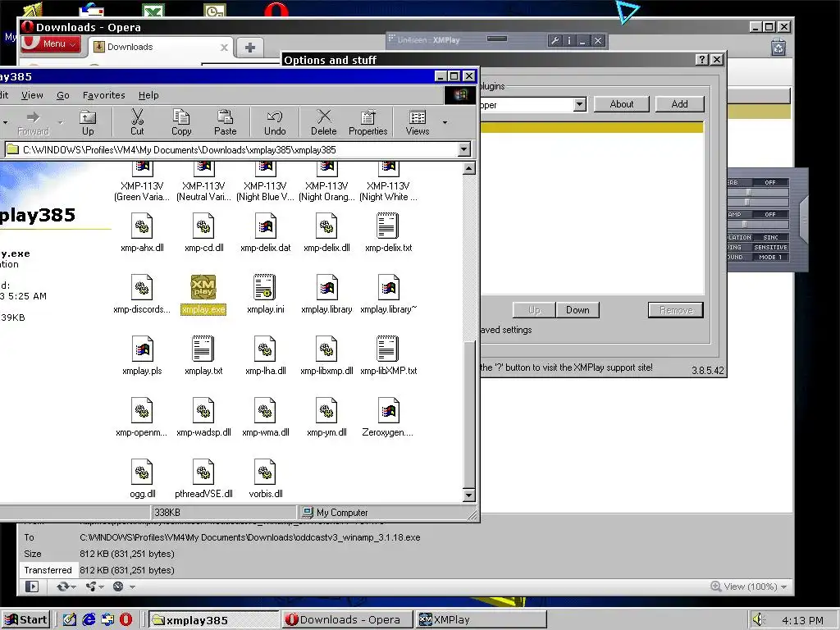Image resolution: width=840 pixels, height=630 pixels.
Task: Click the Delete toolbar icon
Action: click(323, 122)
